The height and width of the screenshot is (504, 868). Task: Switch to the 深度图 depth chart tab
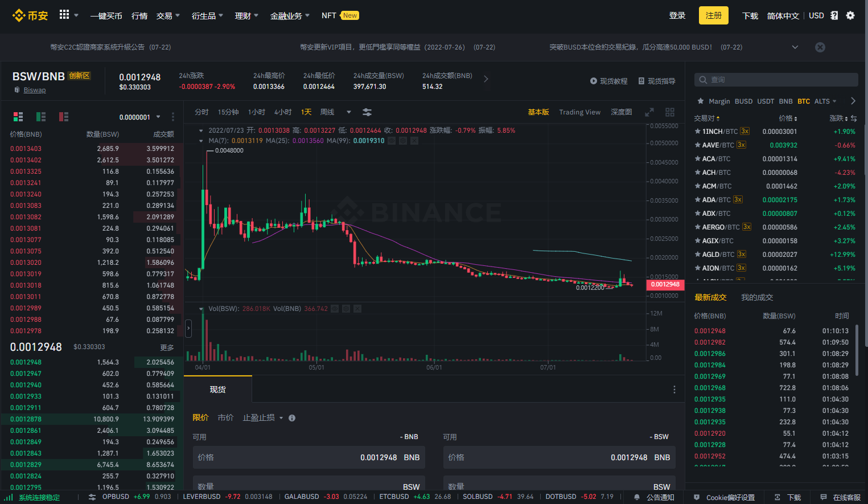point(622,112)
